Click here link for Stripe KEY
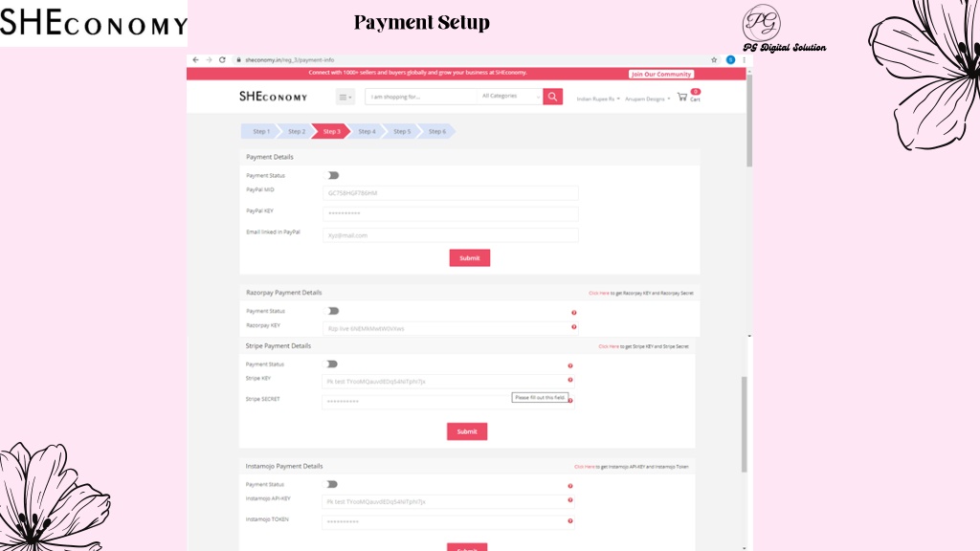The height and width of the screenshot is (551, 980). [x=608, y=346]
